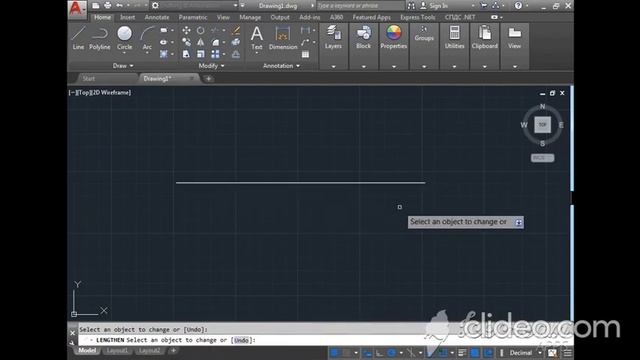
Task: Click the keyword search input field
Action: point(361,6)
